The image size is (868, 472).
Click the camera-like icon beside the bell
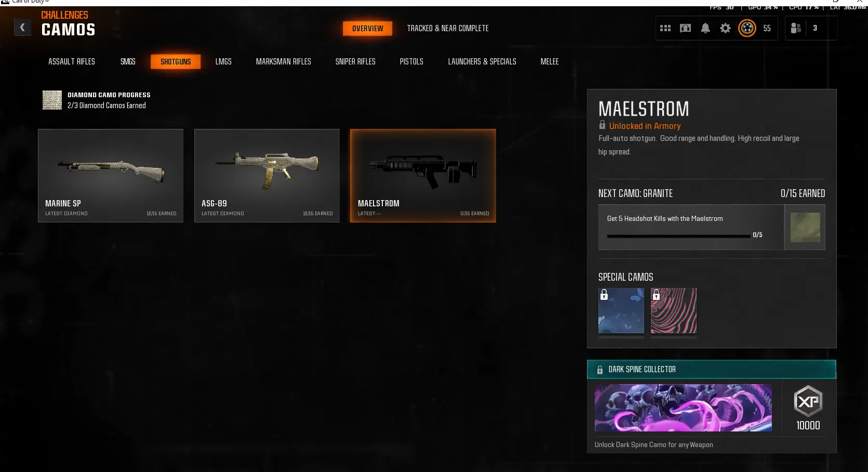[685, 28]
